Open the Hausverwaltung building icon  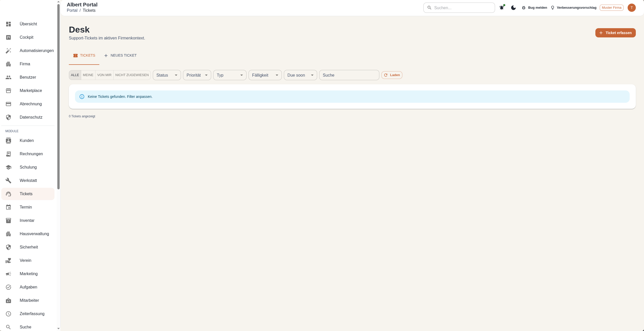[x=8, y=234]
